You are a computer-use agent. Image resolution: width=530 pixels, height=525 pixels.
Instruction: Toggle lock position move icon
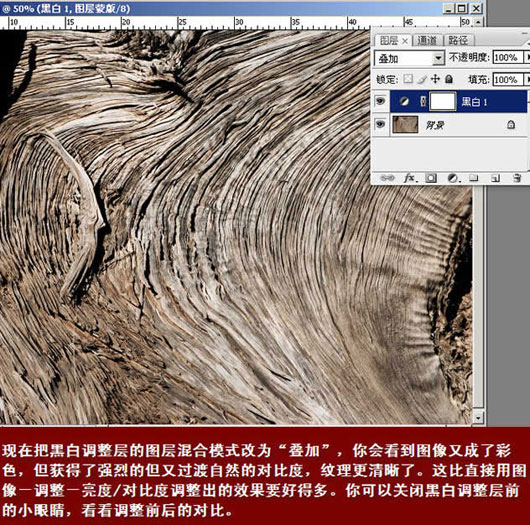click(x=435, y=79)
